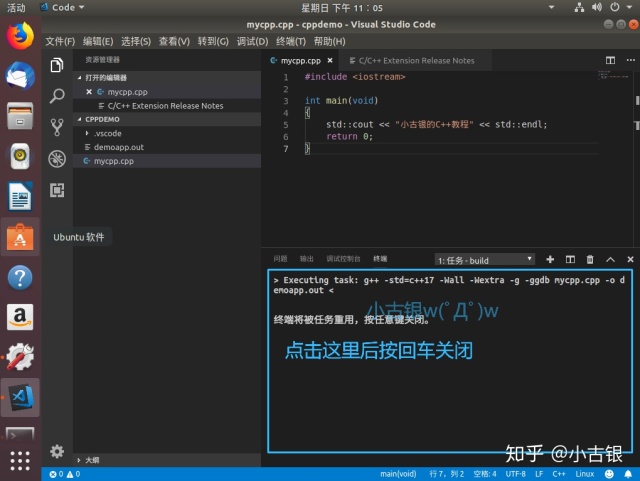640x481 pixels.
Task: Create a new terminal with plus icon
Action: click(x=550, y=259)
